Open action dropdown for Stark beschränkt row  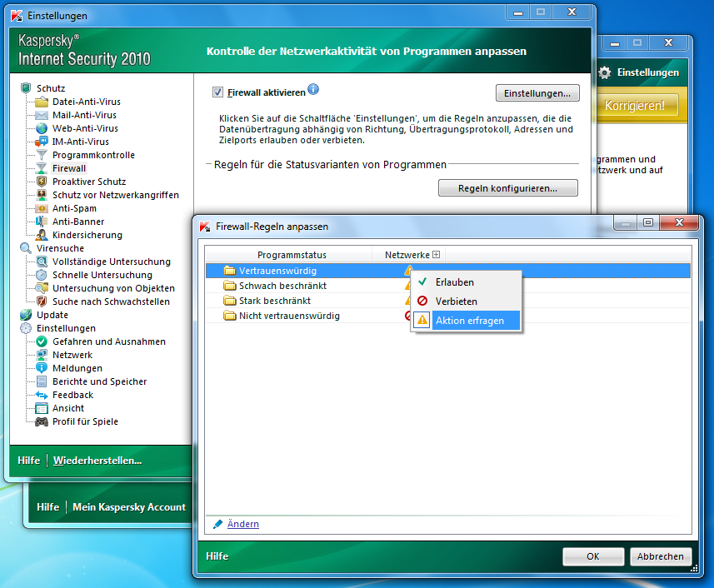(x=408, y=301)
